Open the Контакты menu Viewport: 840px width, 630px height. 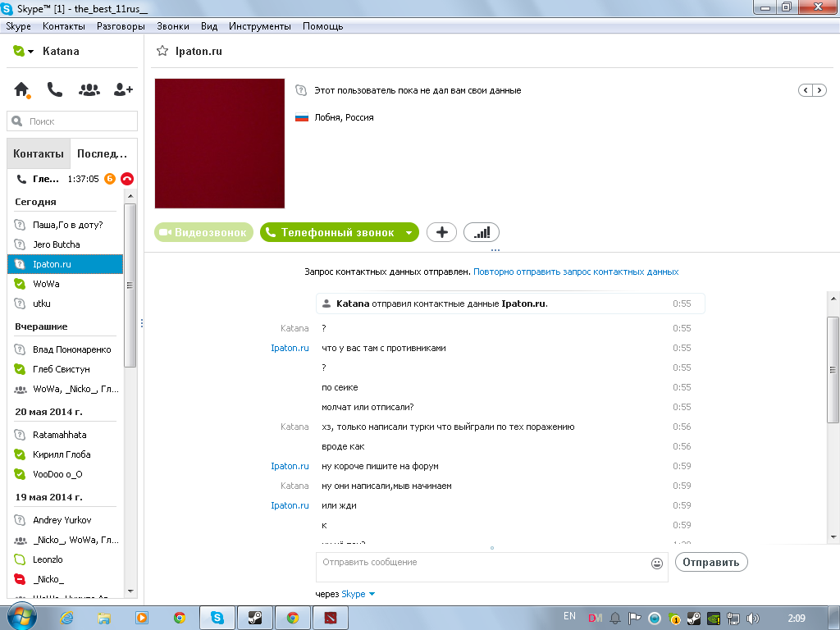coord(64,26)
